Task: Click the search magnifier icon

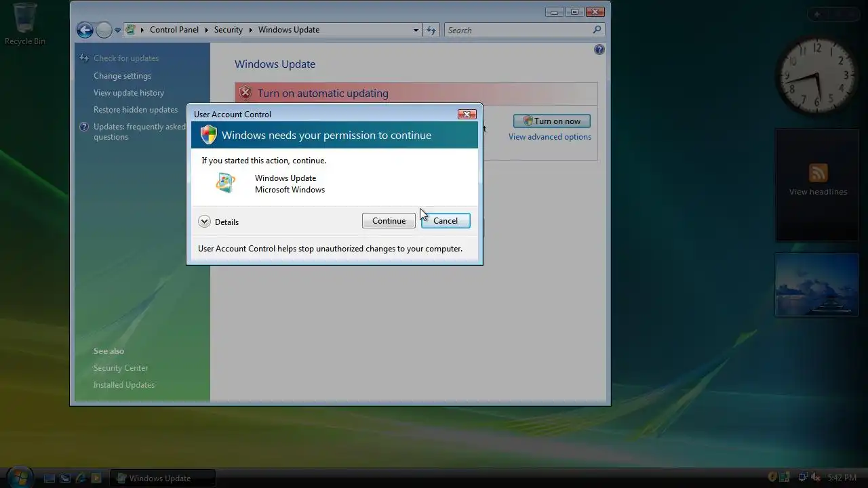Action: pyautogui.click(x=597, y=30)
